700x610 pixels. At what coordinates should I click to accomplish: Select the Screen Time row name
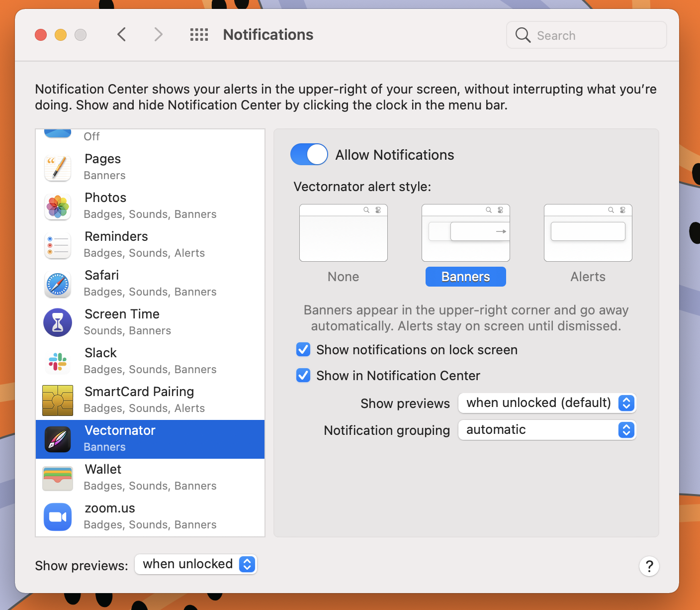click(122, 314)
